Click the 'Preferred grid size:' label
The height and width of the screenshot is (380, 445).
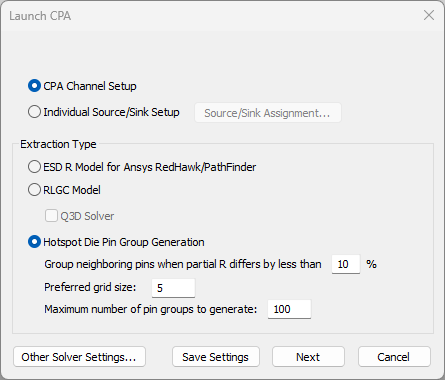click(x=90, y=287)
